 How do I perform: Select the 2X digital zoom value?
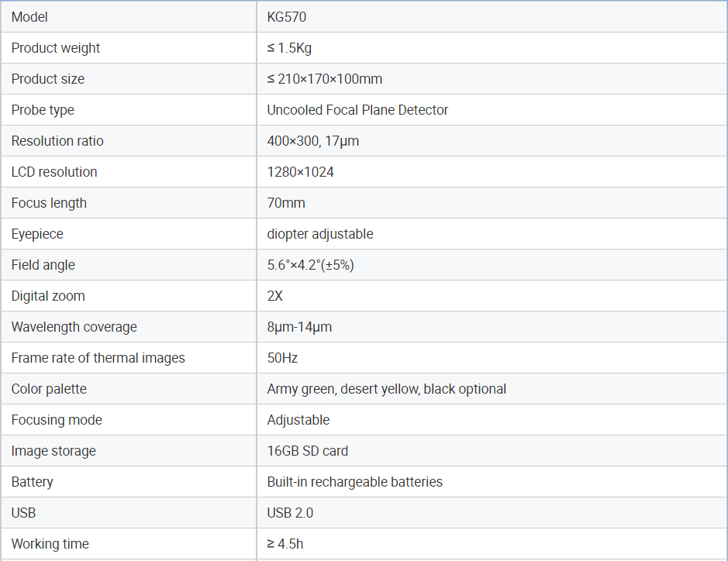point(275,295)
